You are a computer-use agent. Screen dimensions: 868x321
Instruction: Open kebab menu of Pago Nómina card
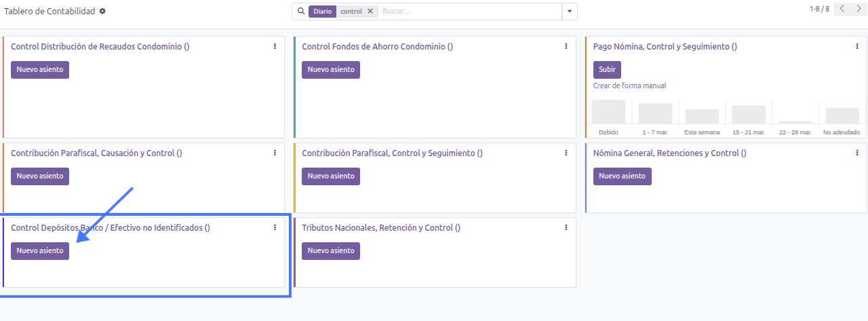857,46
